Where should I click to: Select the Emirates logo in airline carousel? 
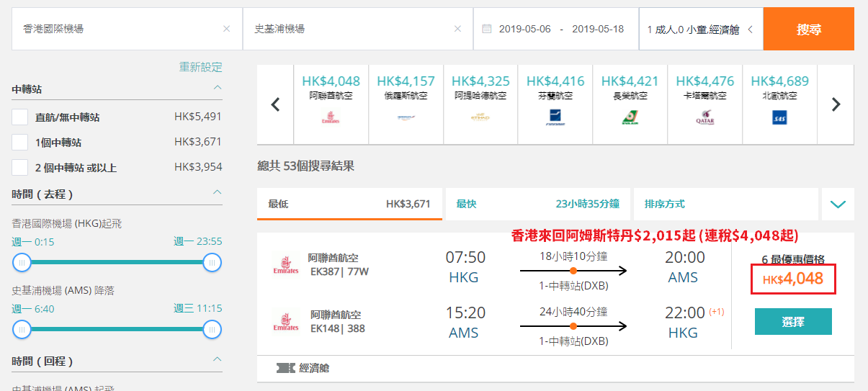click(x=331, y=118)
